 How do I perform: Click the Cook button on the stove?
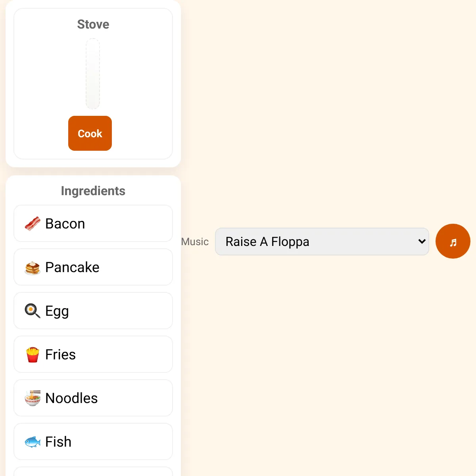[90, 133]
